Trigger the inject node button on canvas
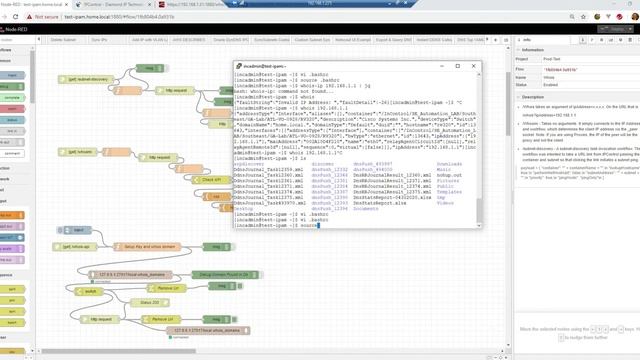Image resolution: width=640 pixels, height=360 pixels. coord(60,230)
